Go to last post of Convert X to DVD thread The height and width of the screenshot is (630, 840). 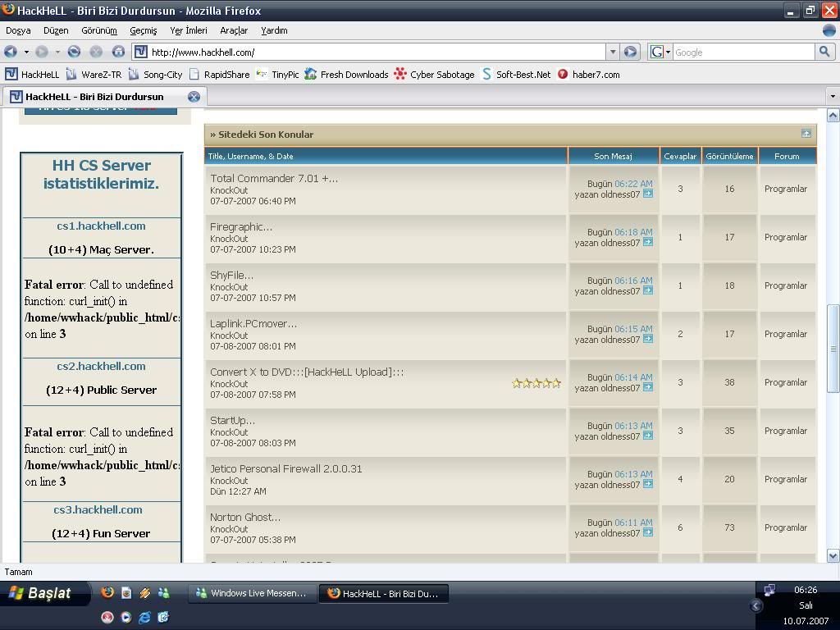point(648,387)
